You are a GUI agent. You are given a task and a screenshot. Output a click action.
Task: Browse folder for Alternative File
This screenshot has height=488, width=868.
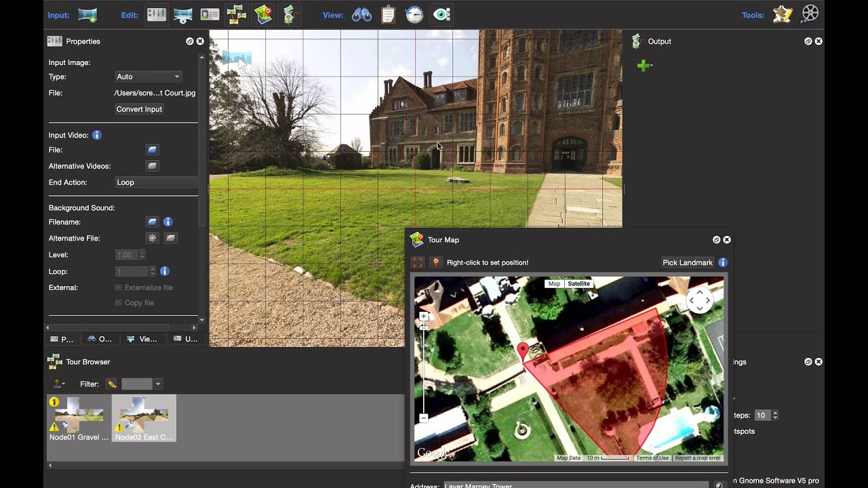pyautogui.click(x=171, y=238)
